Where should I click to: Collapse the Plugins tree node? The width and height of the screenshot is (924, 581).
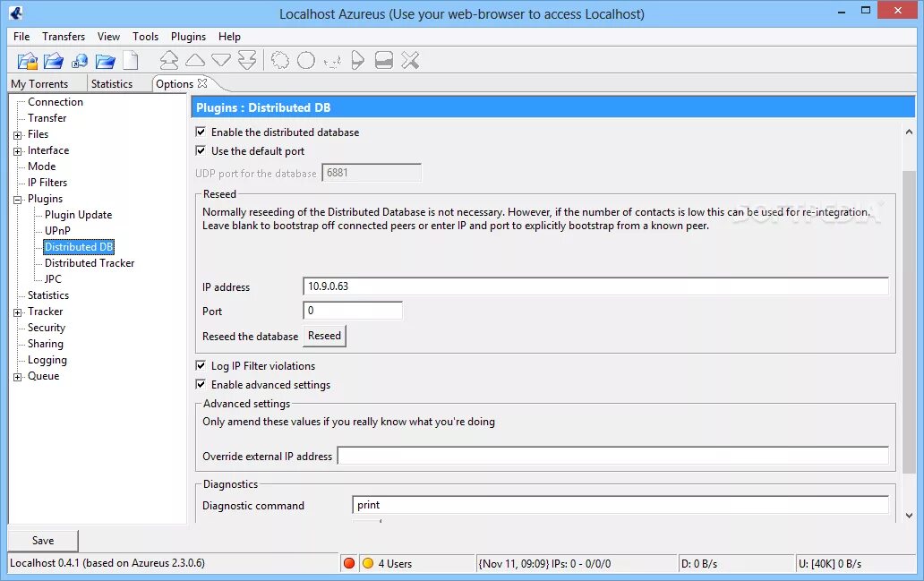click(x=18, y=200)
